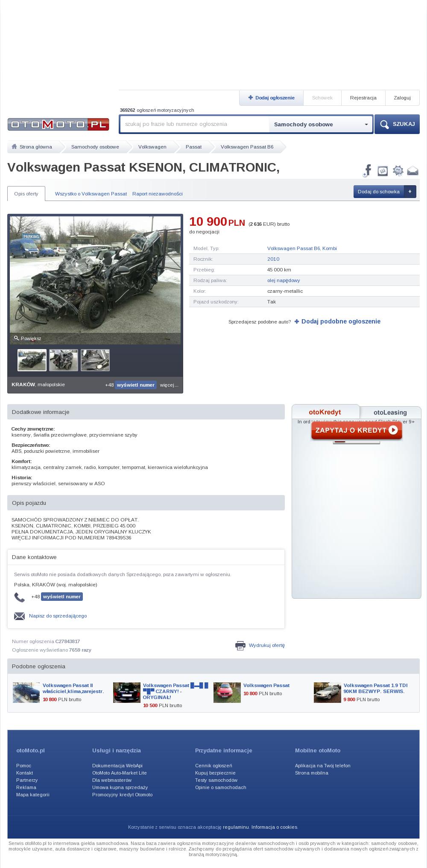
Task: Open the Raport niezawodności tab
Action: coord(158,194)
